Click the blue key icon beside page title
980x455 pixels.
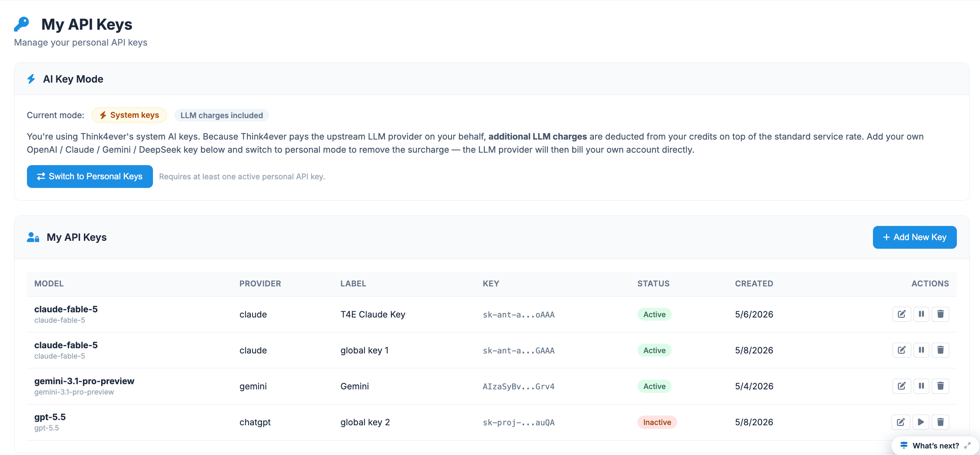click(22, 24)
